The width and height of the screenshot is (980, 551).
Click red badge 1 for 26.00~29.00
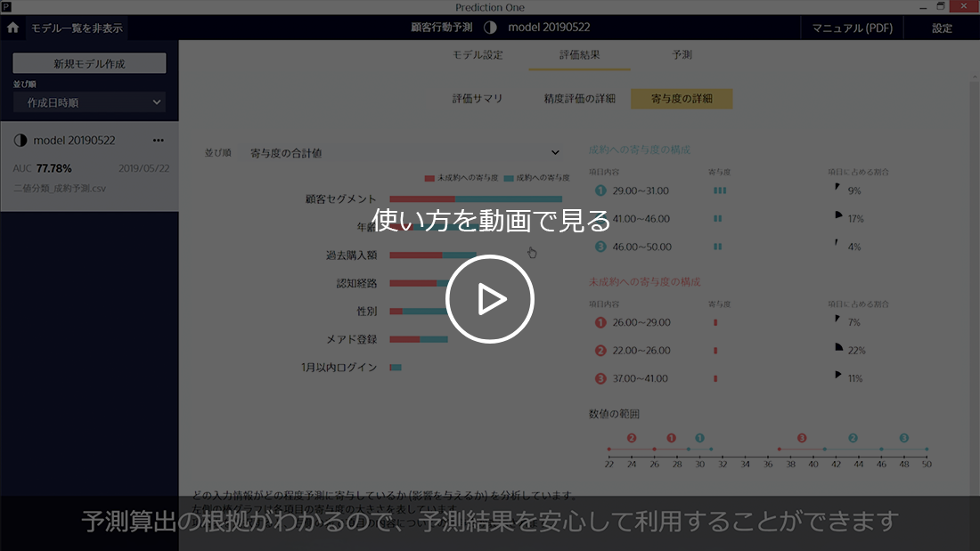click(600, 322)
